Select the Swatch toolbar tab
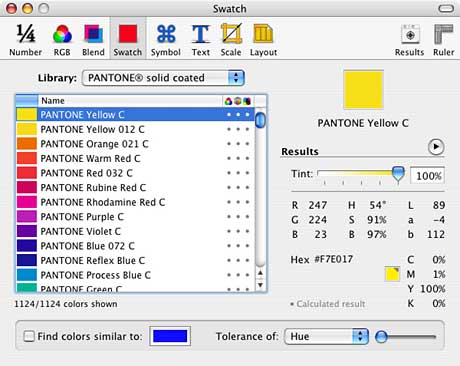 tap(128, 40)
